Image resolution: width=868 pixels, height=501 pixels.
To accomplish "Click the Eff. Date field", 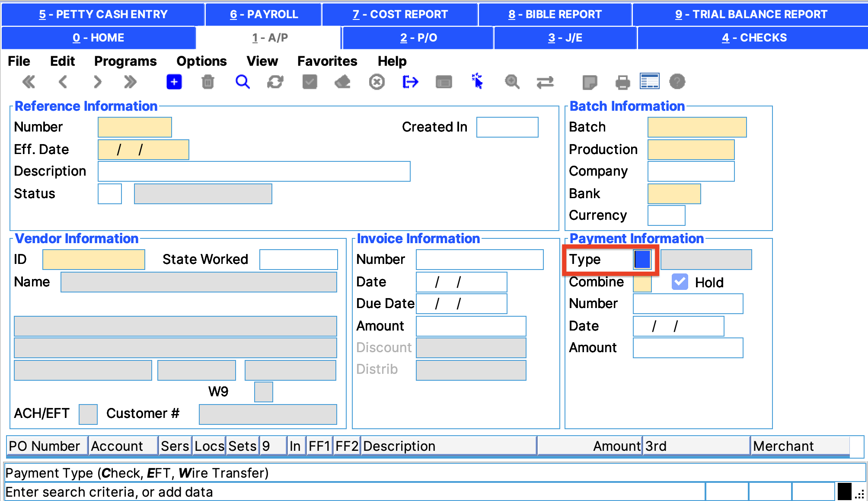I will click(144, 150).
